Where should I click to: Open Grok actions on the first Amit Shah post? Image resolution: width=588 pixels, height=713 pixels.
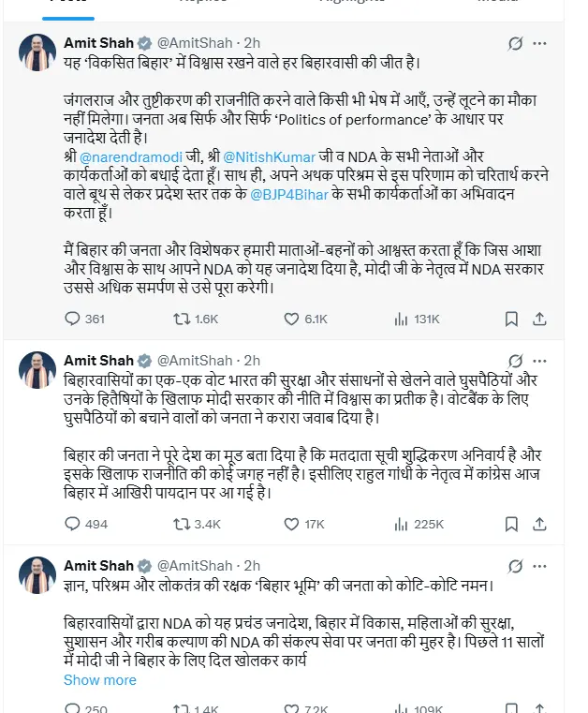514,43
